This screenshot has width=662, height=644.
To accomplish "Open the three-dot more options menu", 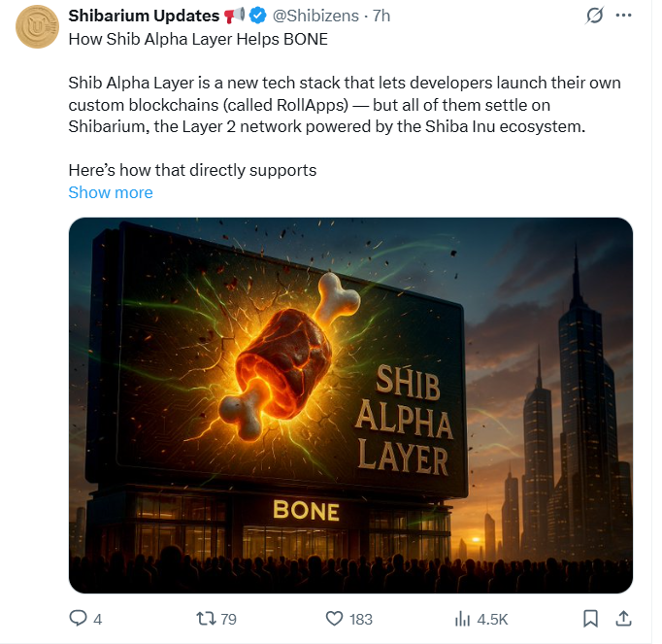I will 623,16.
